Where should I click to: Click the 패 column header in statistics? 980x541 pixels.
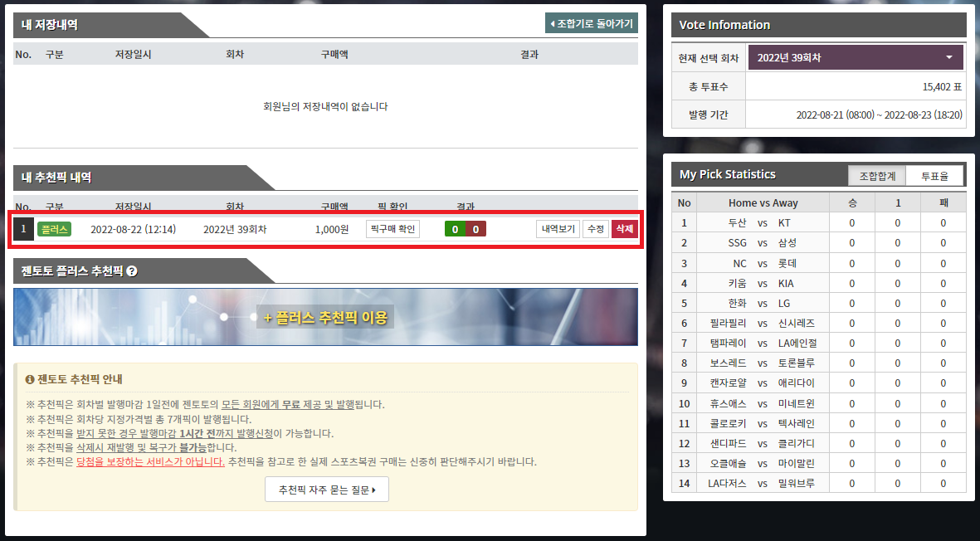(943, 202)
